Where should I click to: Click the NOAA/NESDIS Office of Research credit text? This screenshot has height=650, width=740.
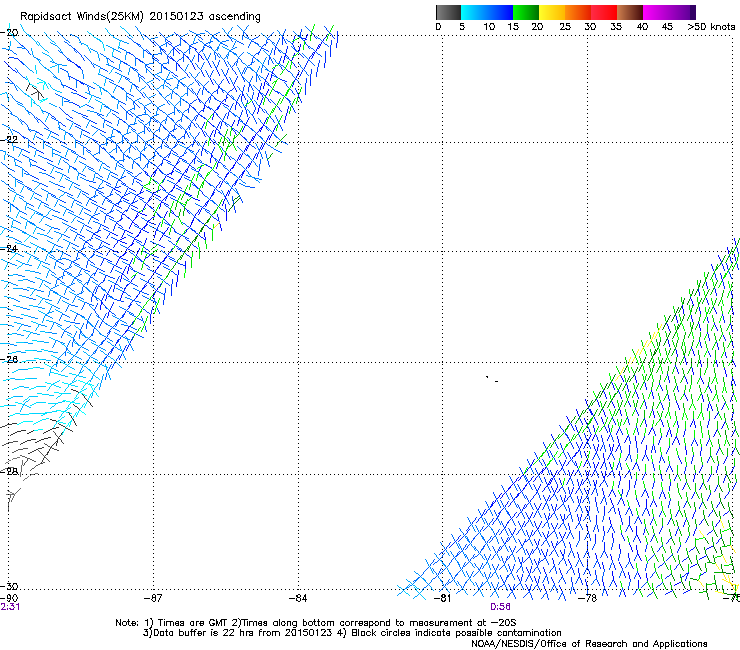click(589, 644)
